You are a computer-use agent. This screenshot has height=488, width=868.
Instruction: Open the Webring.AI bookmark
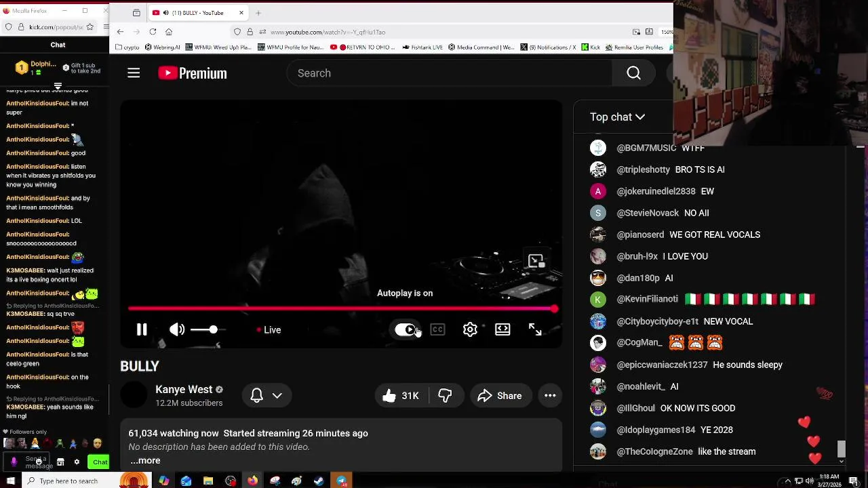[x=161, y=47]
